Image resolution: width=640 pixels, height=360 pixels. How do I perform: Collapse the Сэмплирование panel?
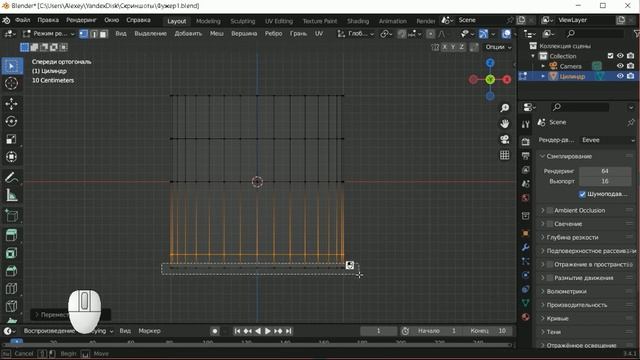tap(542, 156)
